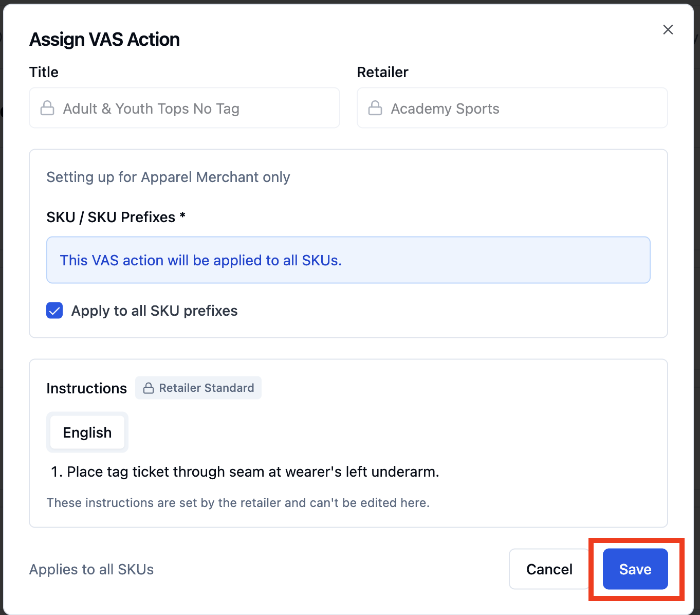
Task: Select the English language tab
Action: [x=87, y=432]
